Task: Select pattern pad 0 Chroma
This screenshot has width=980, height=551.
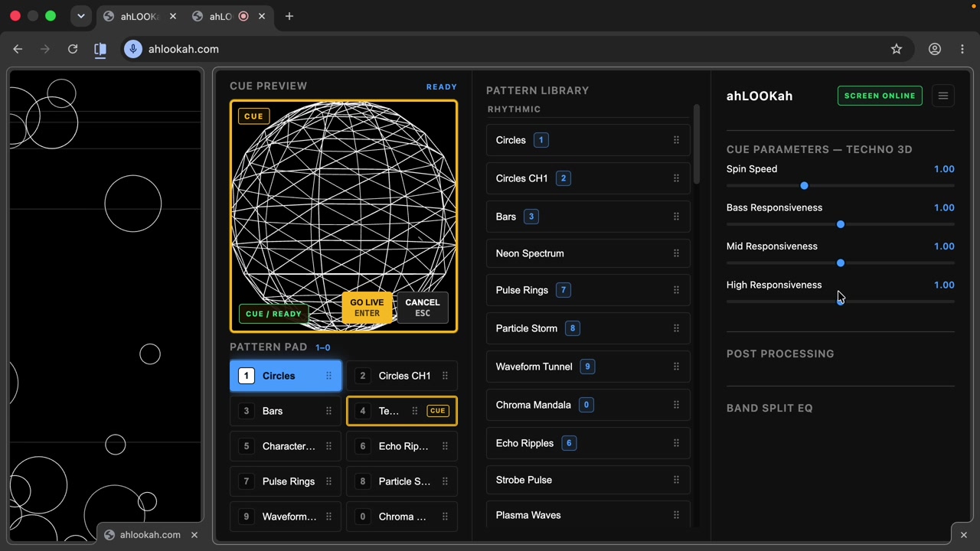Action: (x=402, y=517)
